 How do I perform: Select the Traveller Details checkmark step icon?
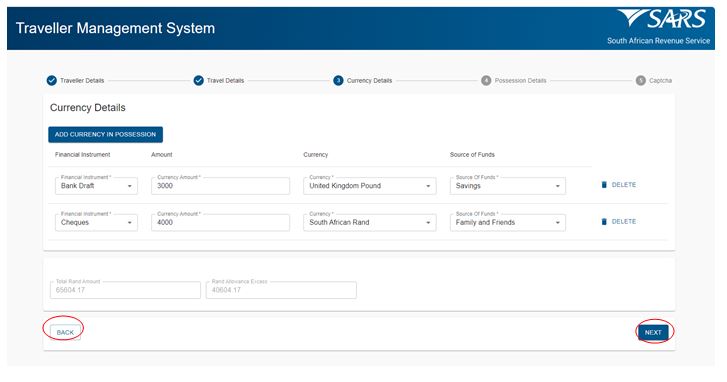coord(51,81)
